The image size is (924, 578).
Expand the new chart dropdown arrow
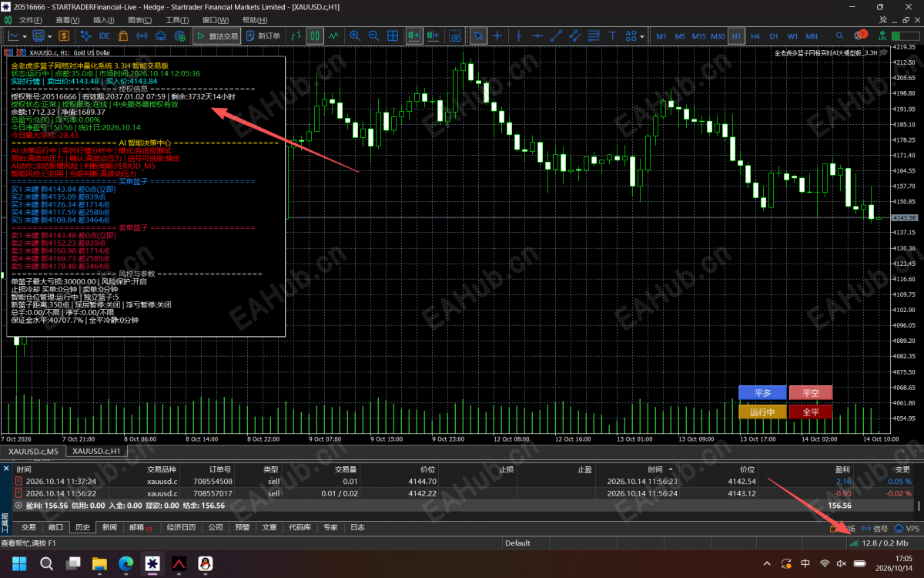click(x=25, y=35)
